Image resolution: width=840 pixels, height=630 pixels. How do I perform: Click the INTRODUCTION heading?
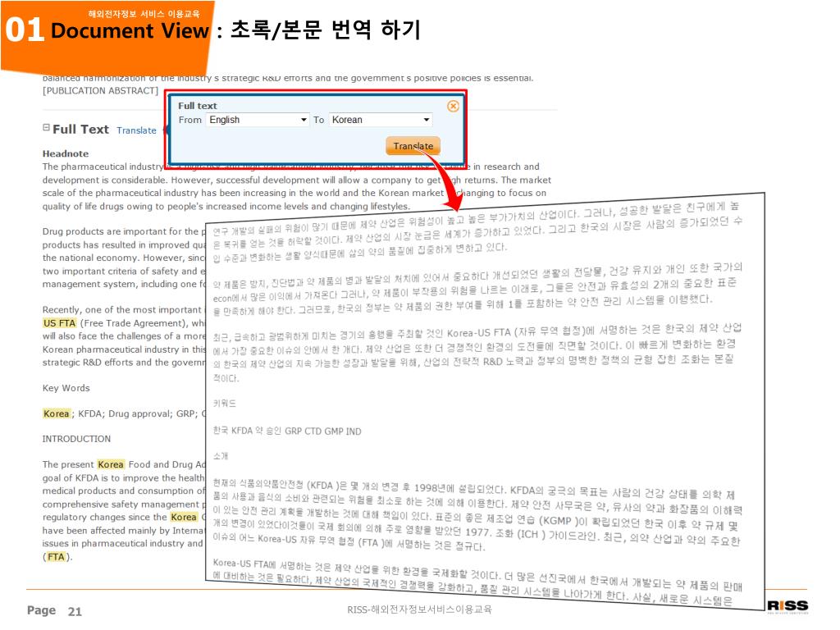pos(76,439)
